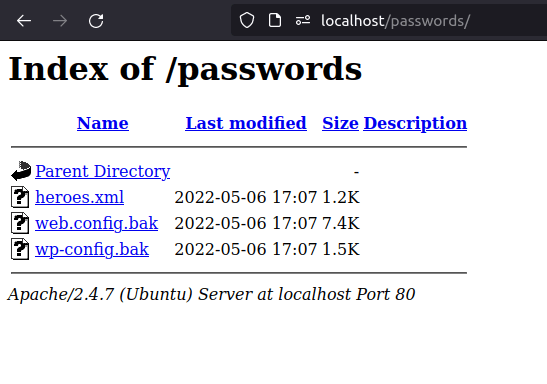Sort listing by Last modified column
This screenshot has width=547, height=384.
246,123
